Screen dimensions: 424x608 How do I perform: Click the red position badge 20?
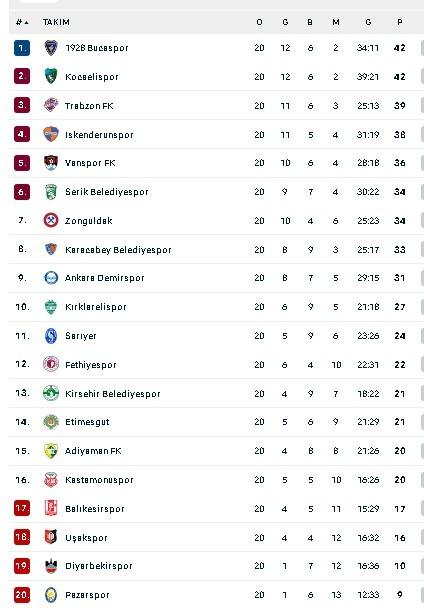pyautogui.click(x=22, y=594)
